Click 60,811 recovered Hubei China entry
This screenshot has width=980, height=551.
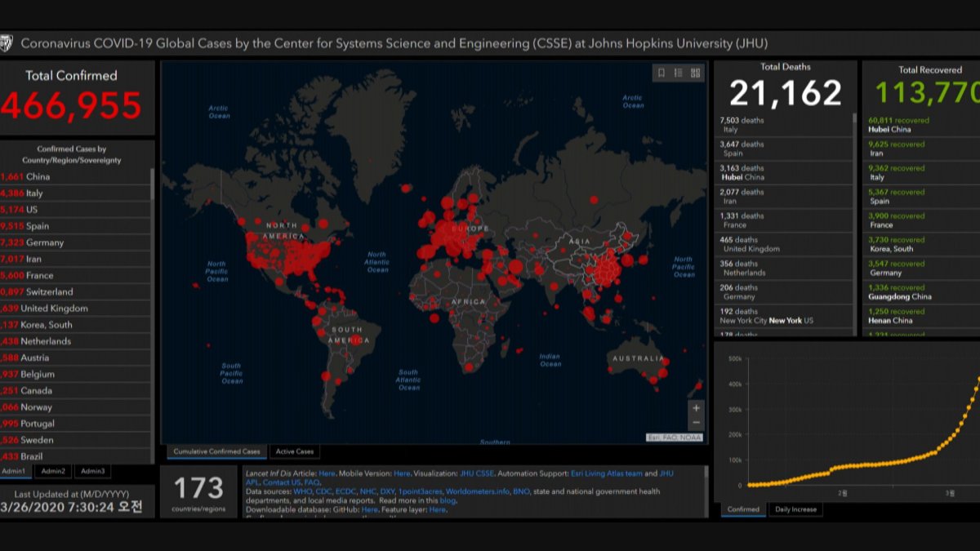[922, 125]
